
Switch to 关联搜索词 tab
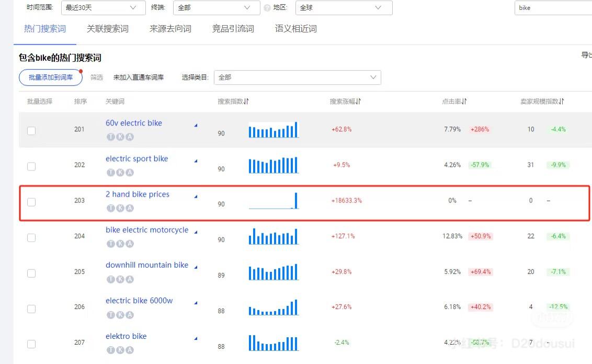pos(108,29)
